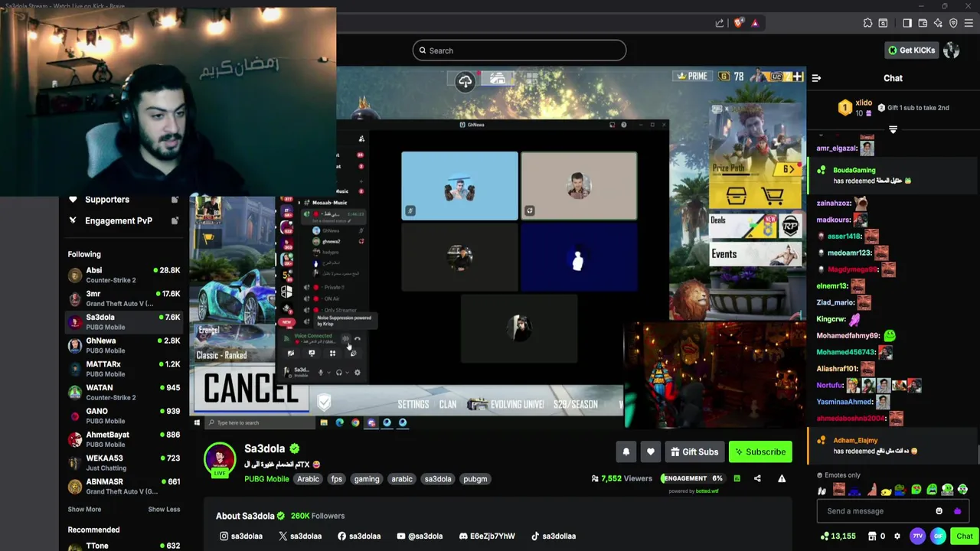Open the user profile avatar on Kick
980x551 pixels.
click(952, 51)
